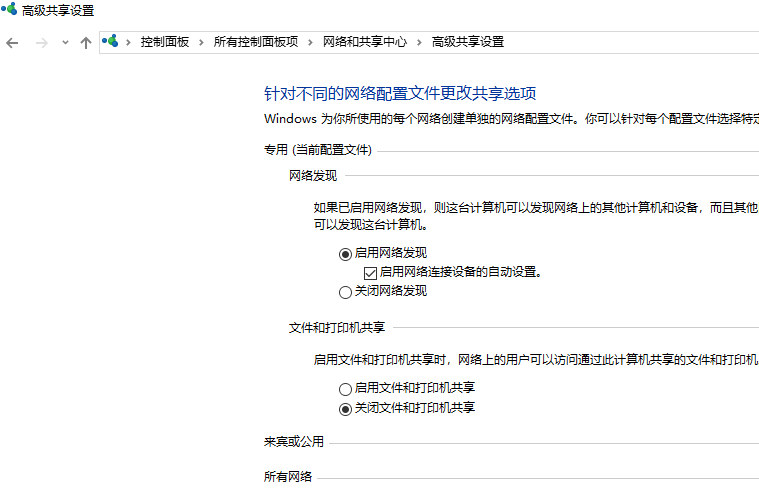The image size is (759, 497).
Task: Go up one level with up arrow
Action: pos(86,43)
